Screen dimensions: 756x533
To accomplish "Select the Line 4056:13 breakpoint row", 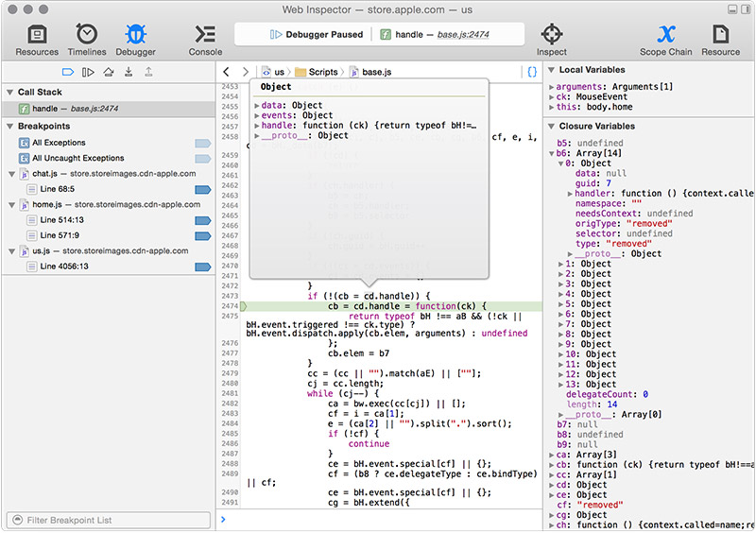I will [109, 266].
